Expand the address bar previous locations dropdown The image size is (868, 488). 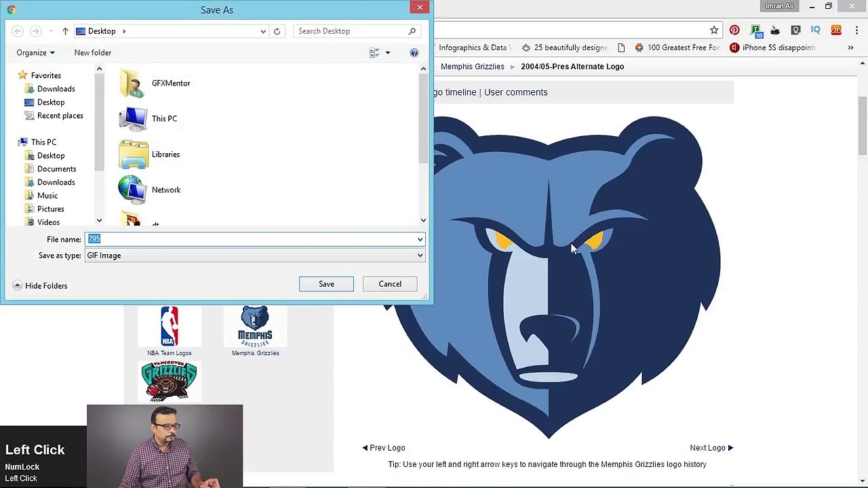(263, 31)
